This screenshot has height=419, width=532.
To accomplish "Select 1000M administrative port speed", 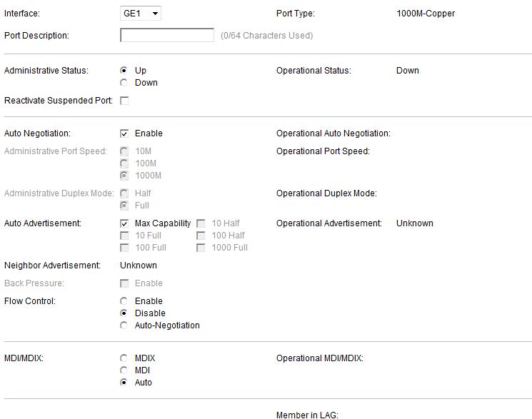I will click(124, 176).
